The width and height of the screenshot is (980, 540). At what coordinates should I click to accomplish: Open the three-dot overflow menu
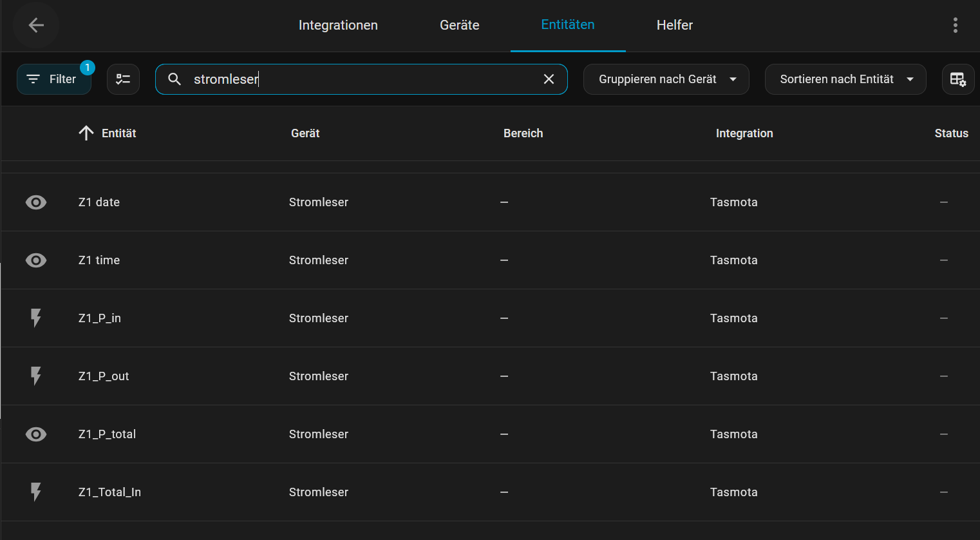[x=955, y=25]
